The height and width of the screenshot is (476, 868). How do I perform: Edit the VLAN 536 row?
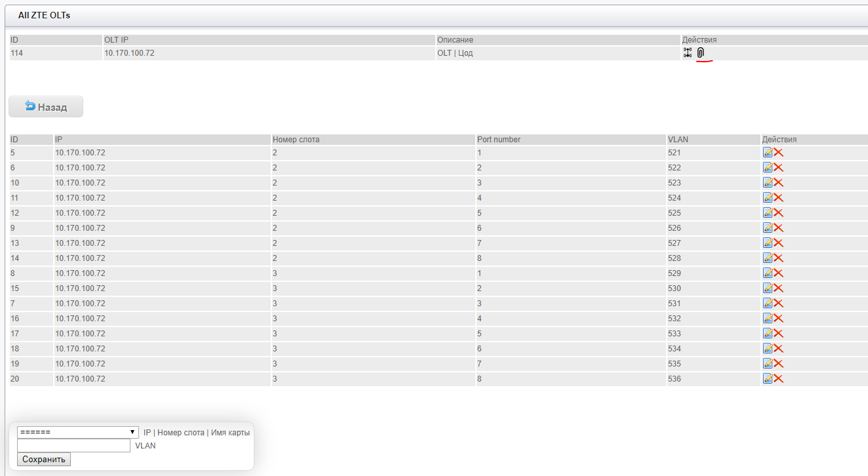click(x=768, y=378)
